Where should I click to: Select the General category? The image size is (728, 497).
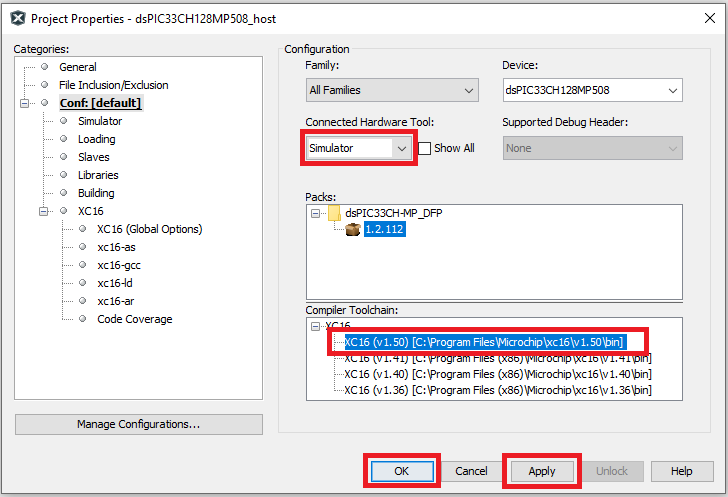tap(78, 67)
